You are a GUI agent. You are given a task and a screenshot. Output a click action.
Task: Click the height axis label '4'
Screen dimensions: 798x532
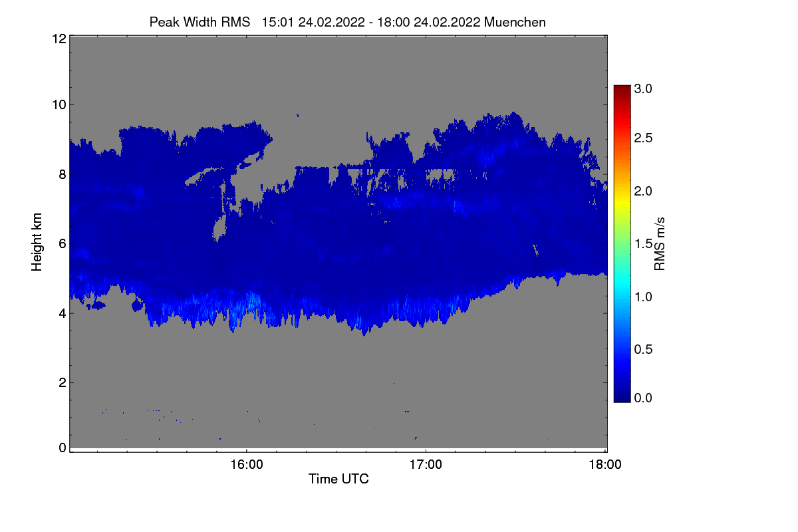pyautogui.click(x=62, y=313)
